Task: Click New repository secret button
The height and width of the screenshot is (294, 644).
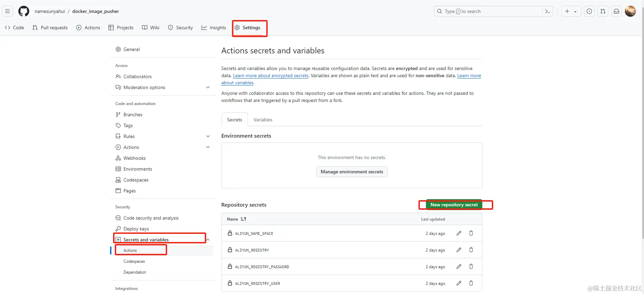Action: (454, 205)
